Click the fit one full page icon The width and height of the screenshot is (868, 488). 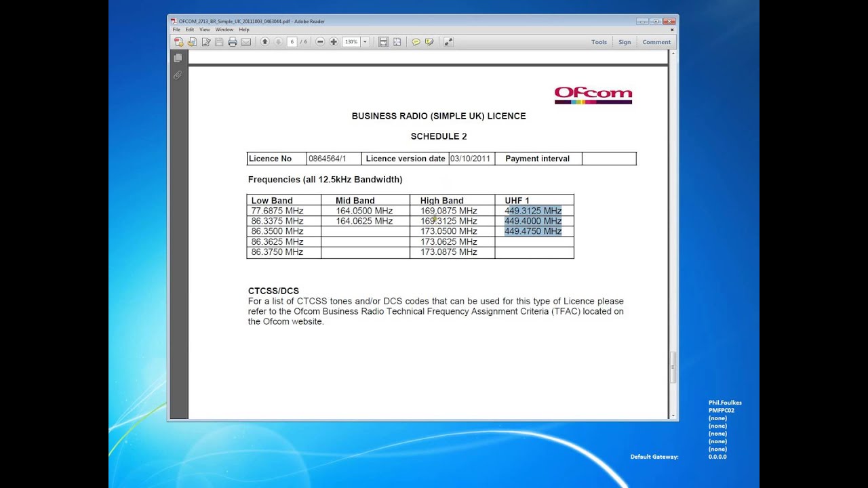tap(397, 42)
